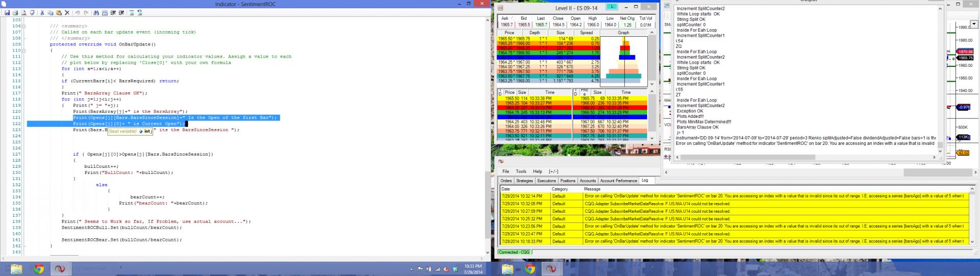The image size is (980, 276).
Task: Click the Graph column header
Action: 624,33
